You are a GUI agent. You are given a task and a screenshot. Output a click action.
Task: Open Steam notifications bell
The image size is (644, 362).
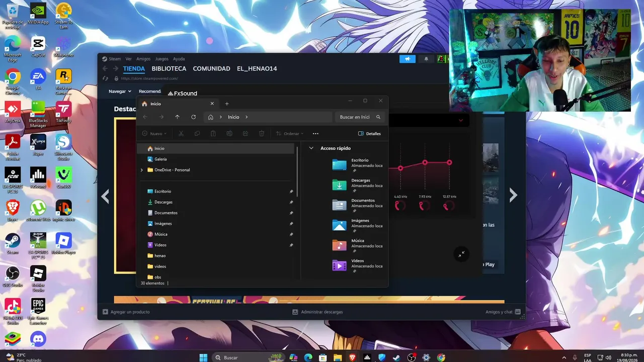coord(426,59)
